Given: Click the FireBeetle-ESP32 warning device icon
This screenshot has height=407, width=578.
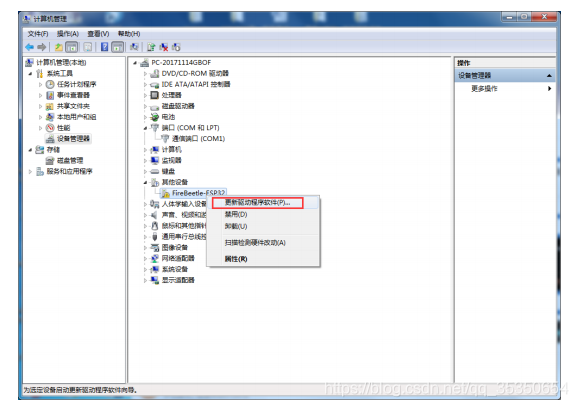Looking at the screenshot, I should pyautogui.click(x=166, y=193).
